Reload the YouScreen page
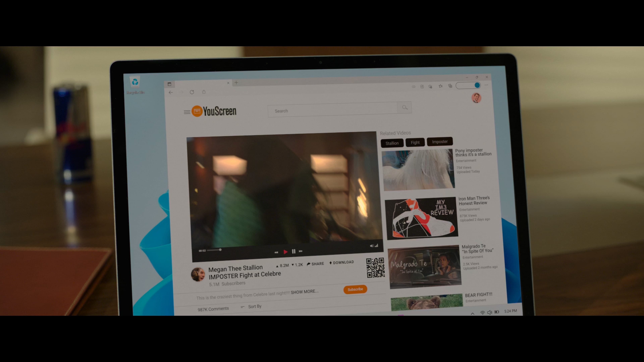This screenshot has width=644, height=362. 192,92
